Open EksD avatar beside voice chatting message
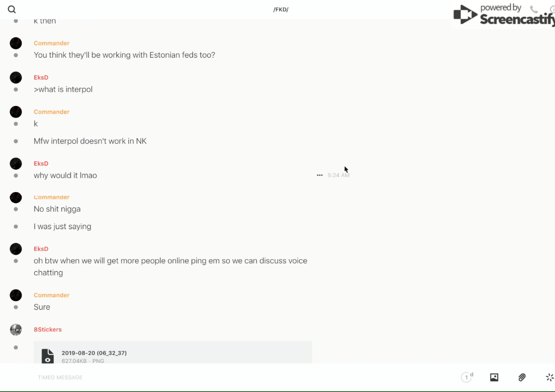This screenshot has width=555, height=392. 16,249
